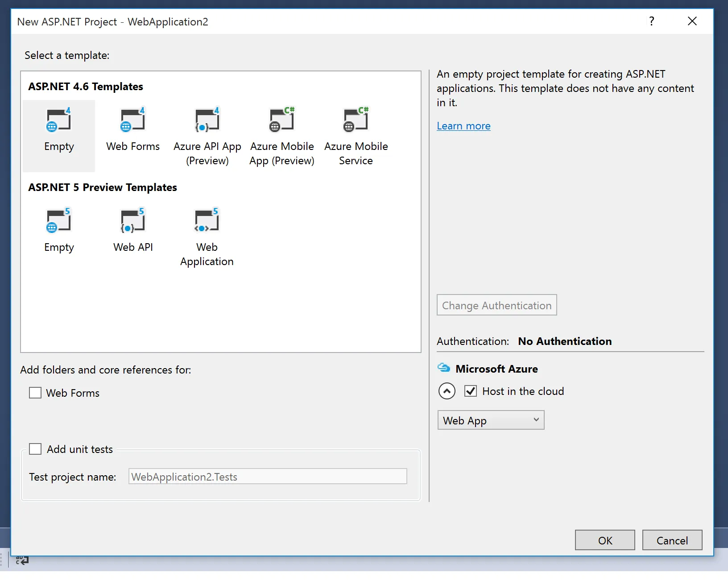Click the 'Azure Mobile Service' template label

(356, 154)
